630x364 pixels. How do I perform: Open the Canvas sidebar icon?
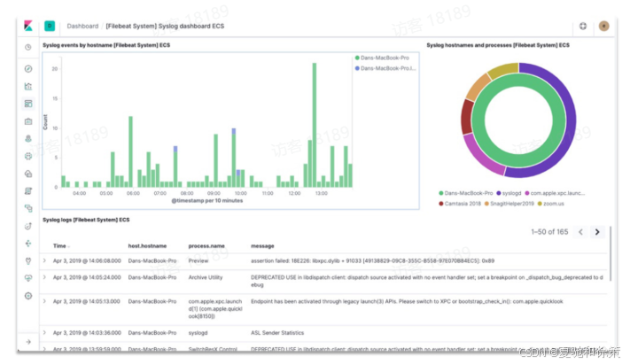[28, 121]
